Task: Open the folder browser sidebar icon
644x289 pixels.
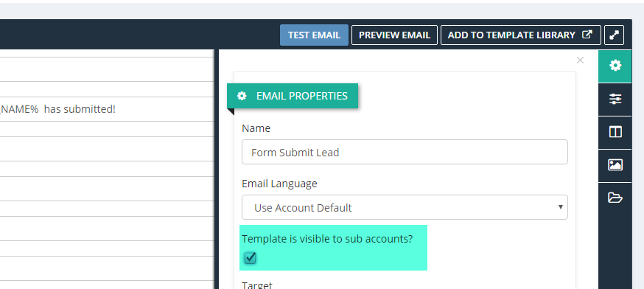Action: (x=615, y=198)
